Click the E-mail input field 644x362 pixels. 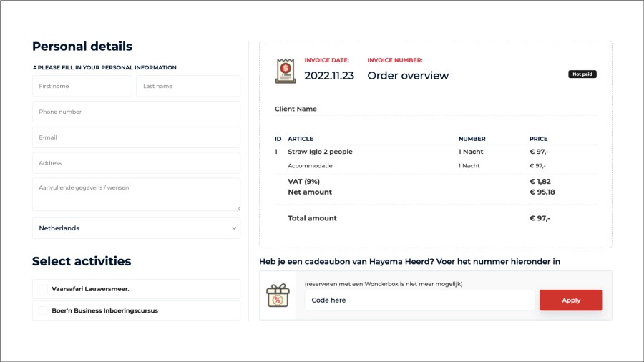click(x=136, y=137)
